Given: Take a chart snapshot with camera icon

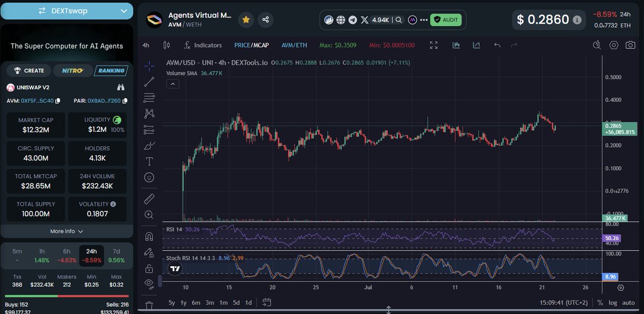Looking at the screenshot, I should 631,46.
